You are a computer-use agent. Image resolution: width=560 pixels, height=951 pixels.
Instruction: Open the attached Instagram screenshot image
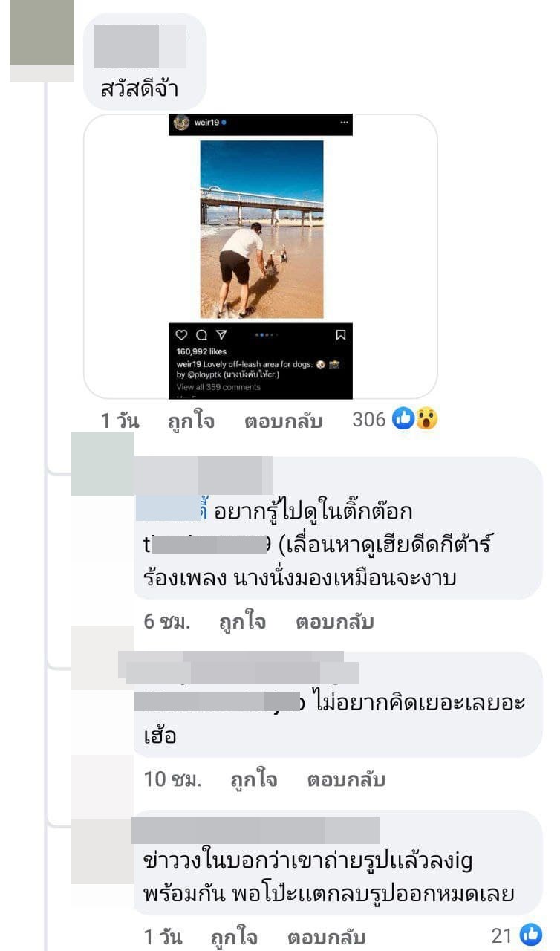pos(260,256)
